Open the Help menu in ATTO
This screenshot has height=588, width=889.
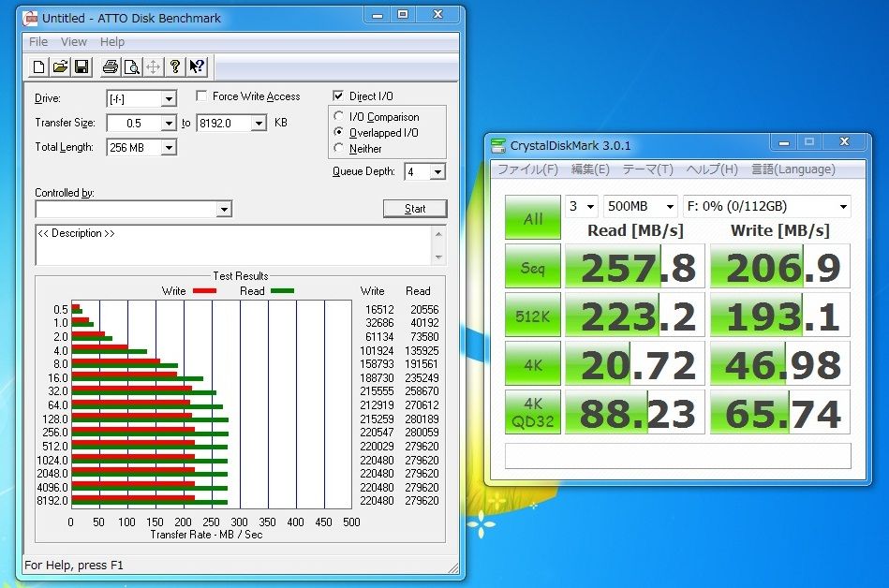pos(112,42)
